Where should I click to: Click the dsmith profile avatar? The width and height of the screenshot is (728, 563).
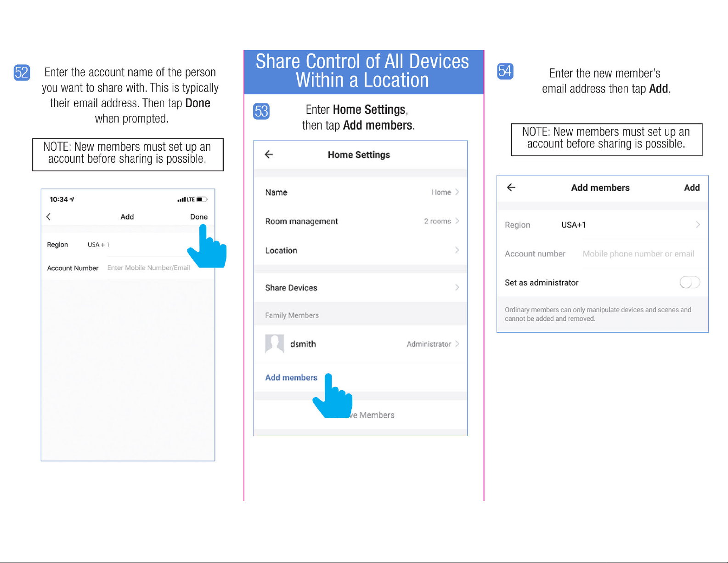(x=275, y=344)
